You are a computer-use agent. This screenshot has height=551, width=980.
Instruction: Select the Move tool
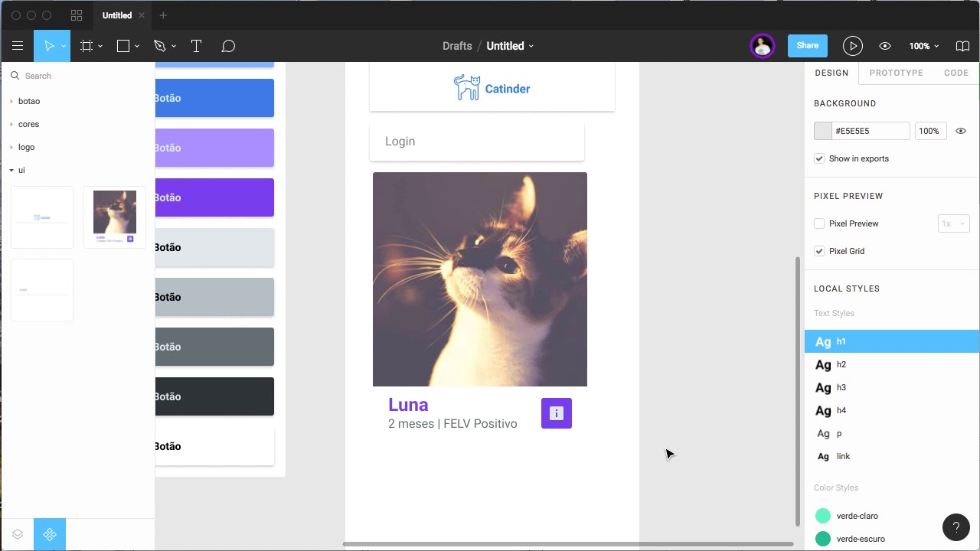click(49, 46)
